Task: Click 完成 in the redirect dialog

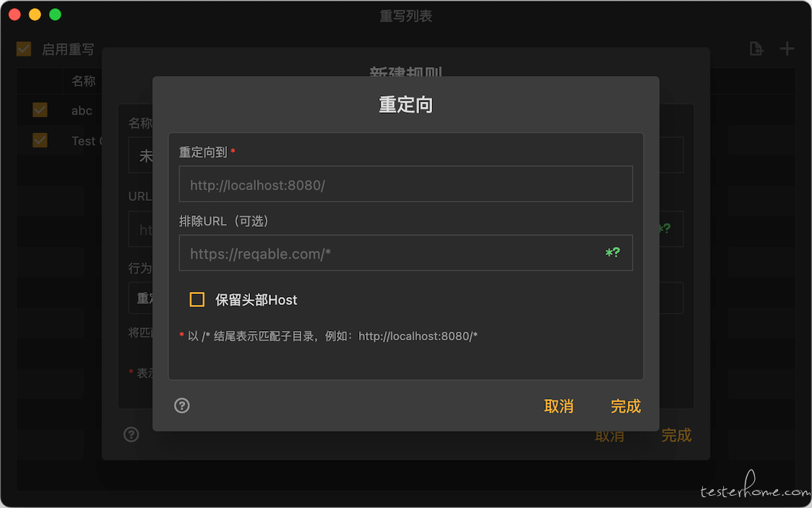Action: [x=626, y=407]
